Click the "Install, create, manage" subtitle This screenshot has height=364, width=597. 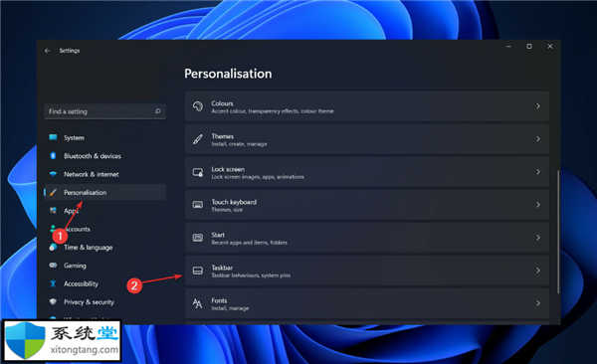(x=239, y=144)
